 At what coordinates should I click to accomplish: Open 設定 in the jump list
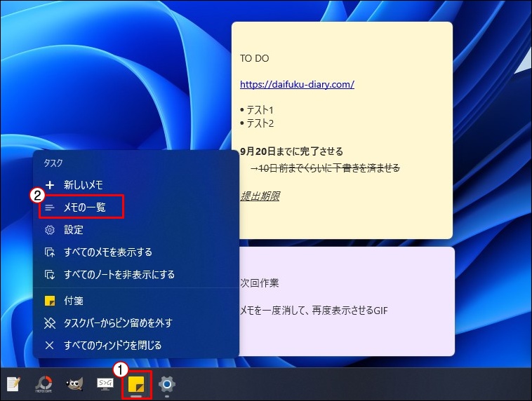74,230
